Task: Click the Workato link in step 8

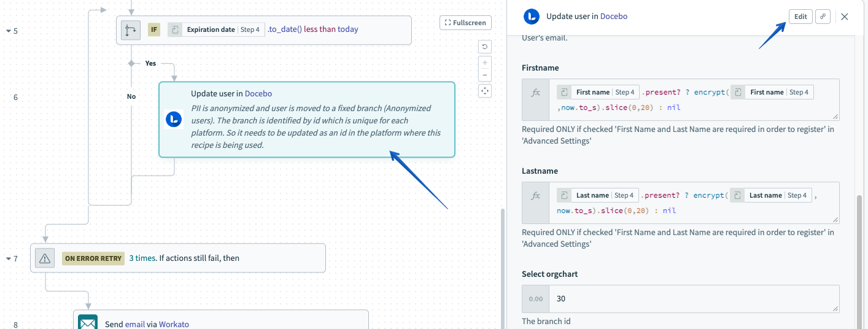Action: (174, 324)
